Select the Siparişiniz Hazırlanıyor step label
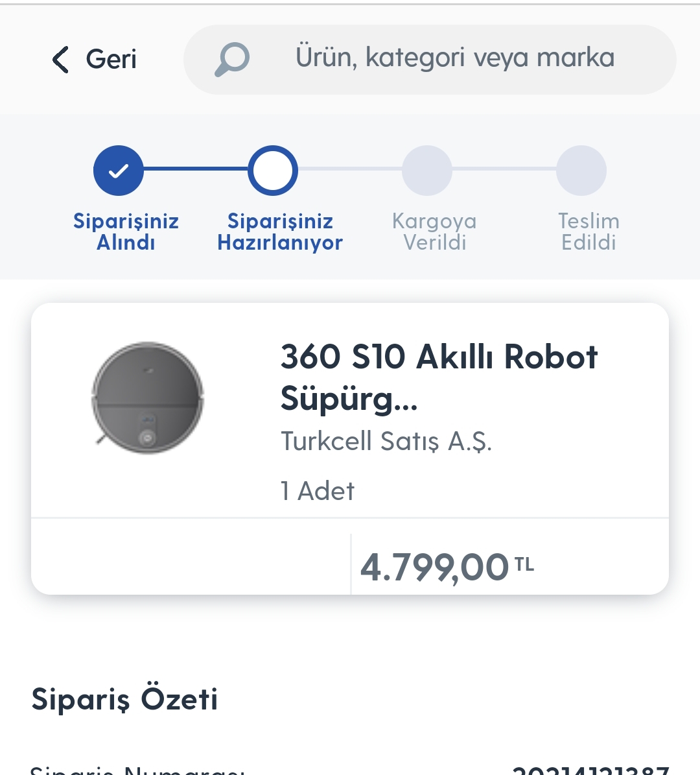 tap(280, 232)
